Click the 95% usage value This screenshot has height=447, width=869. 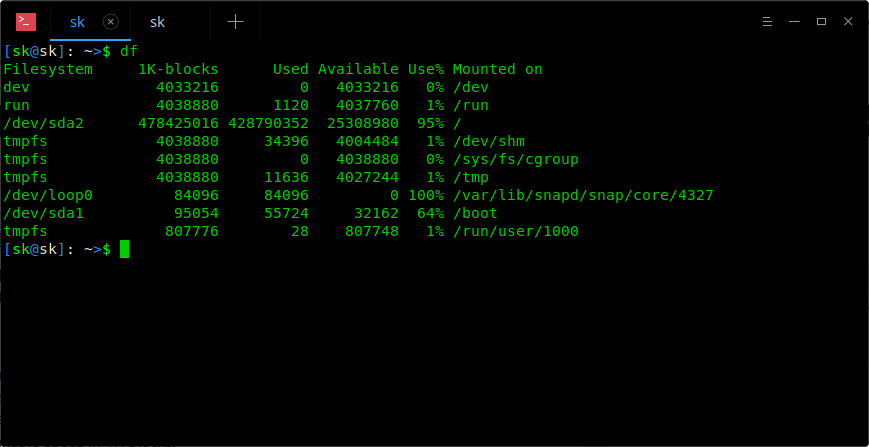pos(430,123)
